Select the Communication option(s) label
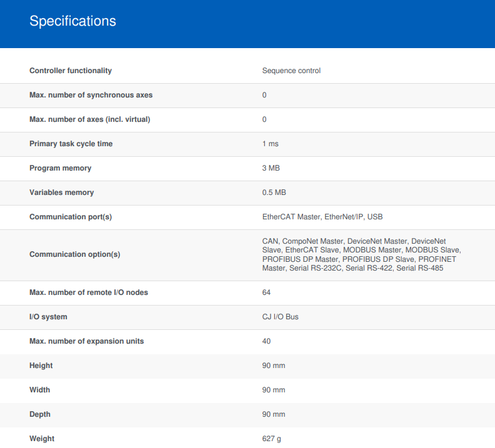Image resolution: width=495 pixels, height=448 pixels. [75, 254]
